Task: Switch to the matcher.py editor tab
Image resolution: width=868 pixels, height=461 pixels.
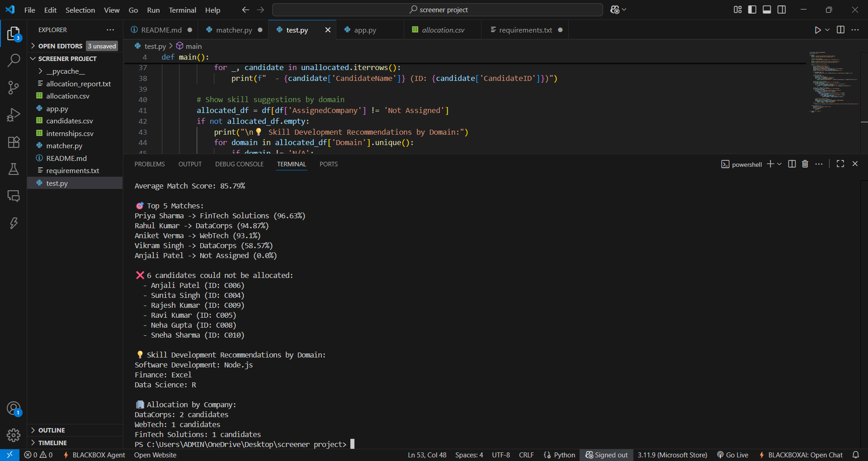Action: 234,30
